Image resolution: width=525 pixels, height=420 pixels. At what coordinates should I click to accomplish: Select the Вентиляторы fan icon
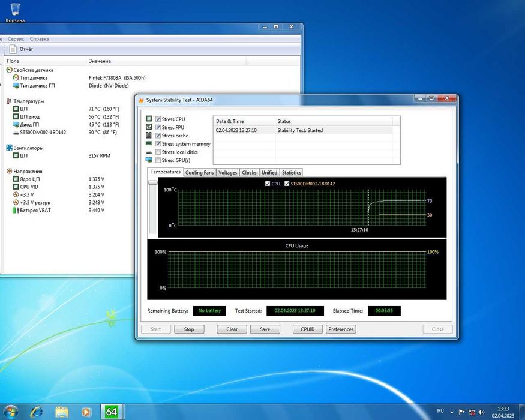(10, 148)
